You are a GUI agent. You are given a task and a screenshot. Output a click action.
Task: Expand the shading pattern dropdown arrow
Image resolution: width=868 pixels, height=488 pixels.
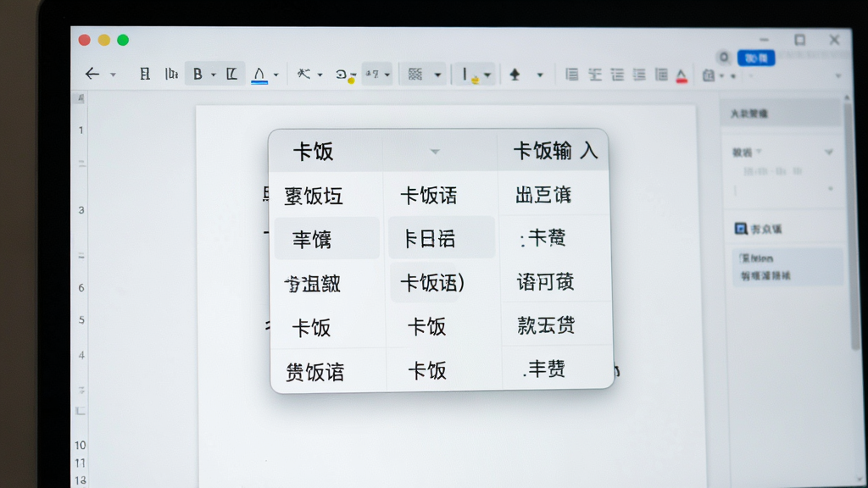tap(438, 75)
